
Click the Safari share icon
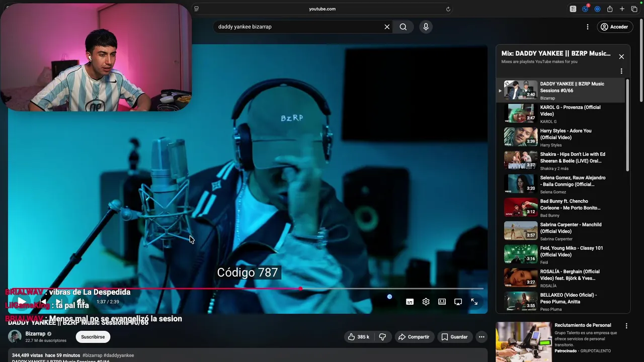[x=610, y=9]
